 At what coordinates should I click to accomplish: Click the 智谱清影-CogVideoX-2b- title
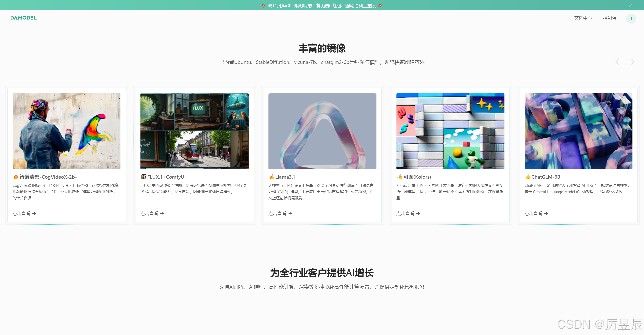(48, 177)
